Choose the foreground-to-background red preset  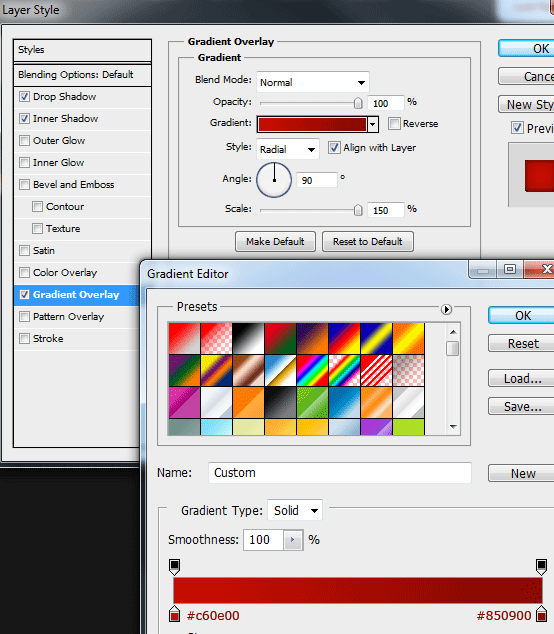coord(184,338)
